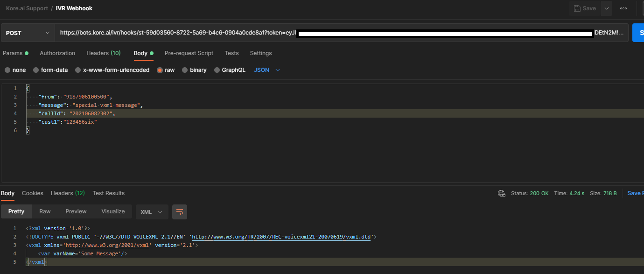Select the x-www-form-urlencoded body option

point(112,70)
